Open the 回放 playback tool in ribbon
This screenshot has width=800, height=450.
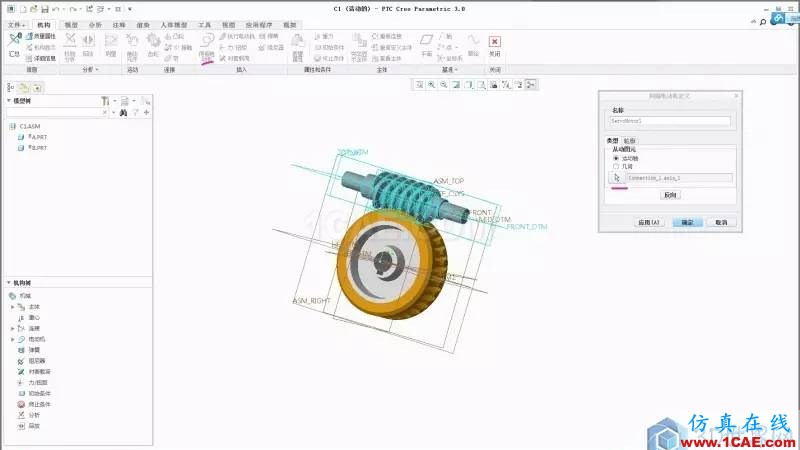[x=88, y=45]
